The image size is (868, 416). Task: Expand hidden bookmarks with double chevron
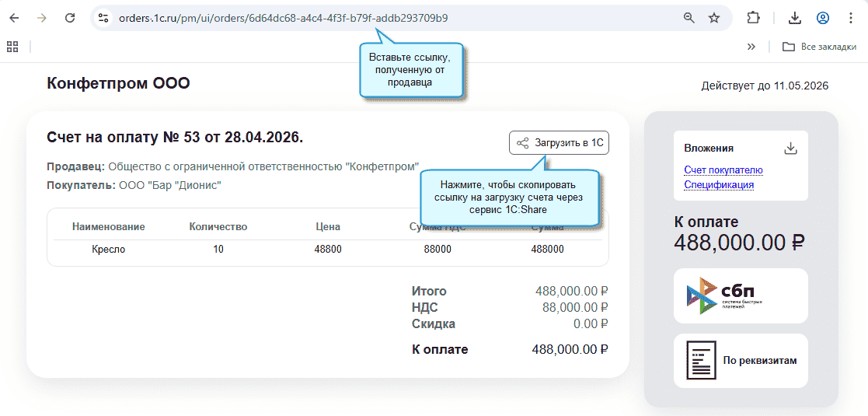click(x=751, y=47)
